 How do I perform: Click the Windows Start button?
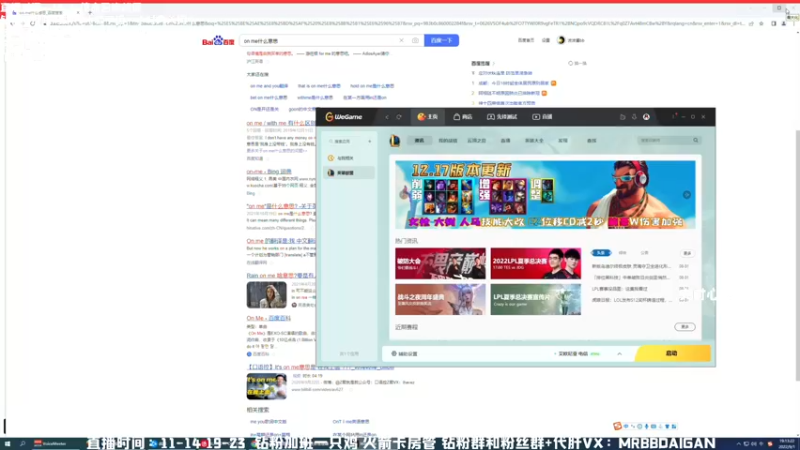click(7, 444)
